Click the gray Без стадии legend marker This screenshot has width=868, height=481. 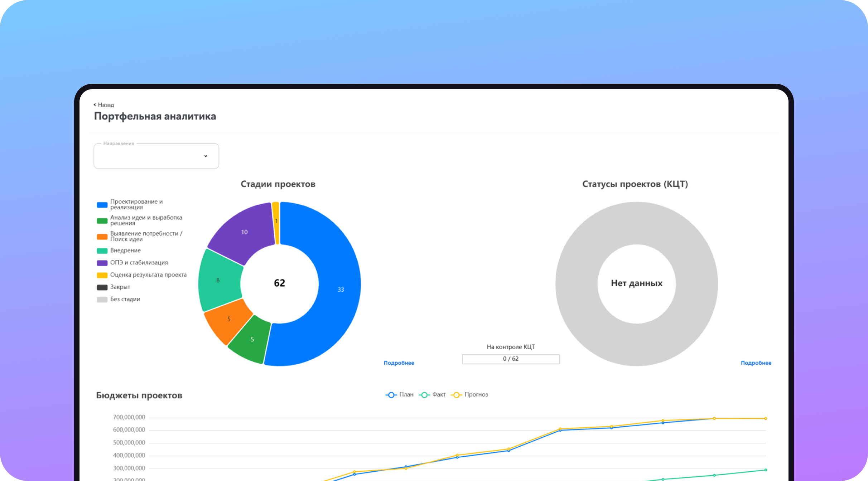pyautogui.click(x=102, y=299)
